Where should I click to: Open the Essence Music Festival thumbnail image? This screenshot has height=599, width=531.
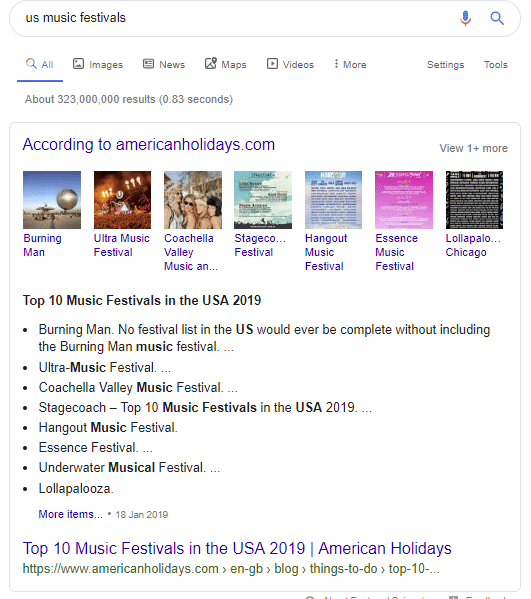(404, 200)
